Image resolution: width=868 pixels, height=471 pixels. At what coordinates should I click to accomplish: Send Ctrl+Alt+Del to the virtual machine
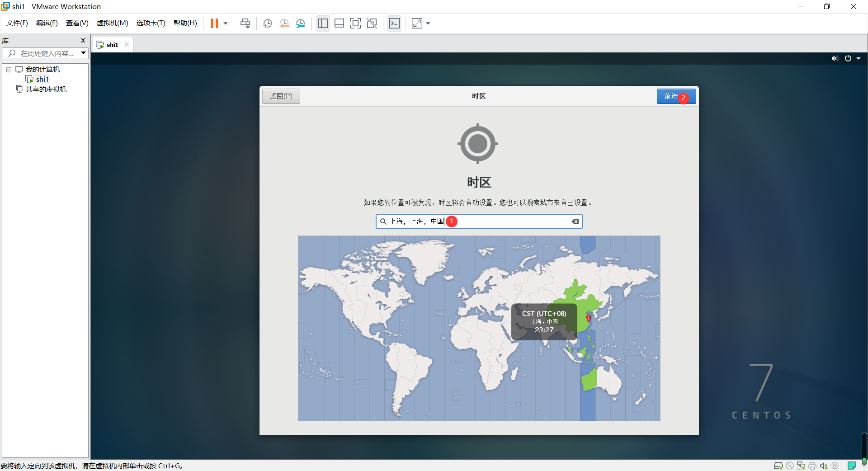coord(245,23)
